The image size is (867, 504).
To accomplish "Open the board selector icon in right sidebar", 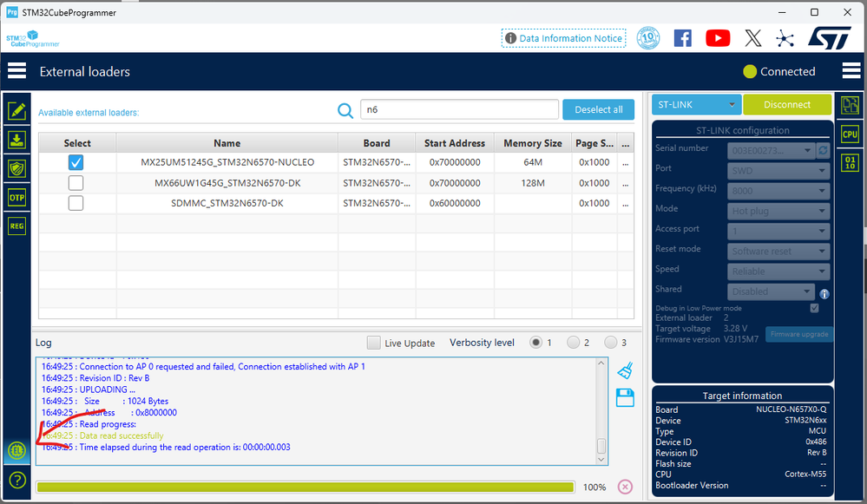I will click(x=850, y=105).
